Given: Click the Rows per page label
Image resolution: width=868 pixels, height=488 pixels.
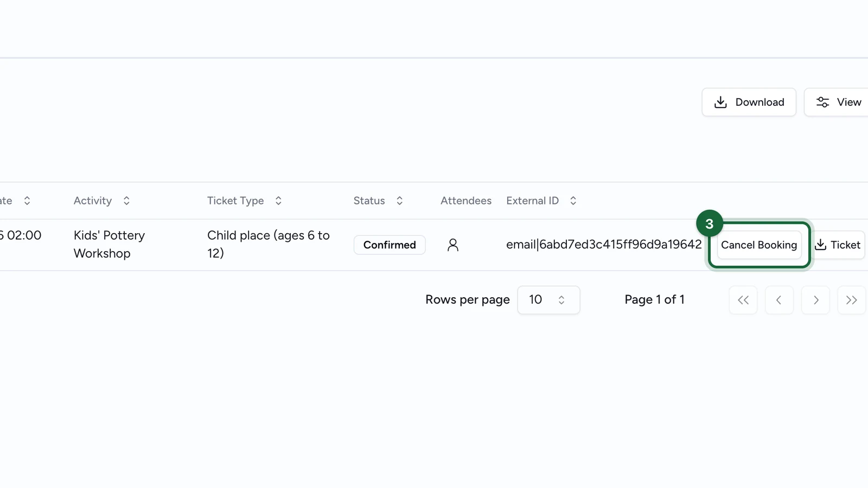Looking at the screenshot, I should (x=468, y=300).
